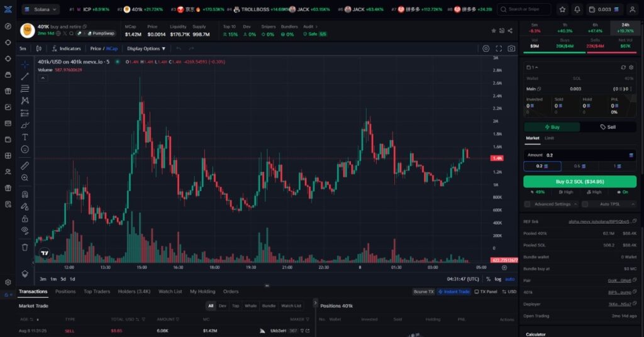
Task: Toggle percent scale on chart
Action: (488, 279)
